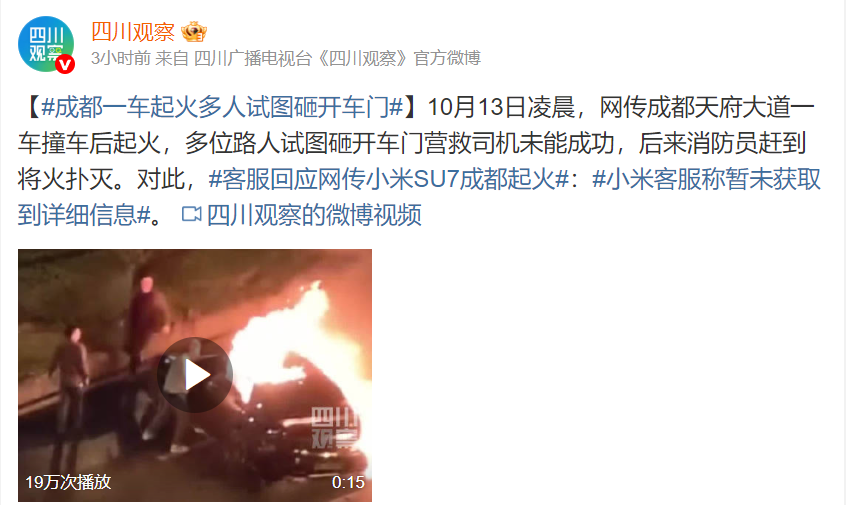Screen dimensions: 846x505
Task: Click the 3小时前 timestamp
Action: point(120,58)
